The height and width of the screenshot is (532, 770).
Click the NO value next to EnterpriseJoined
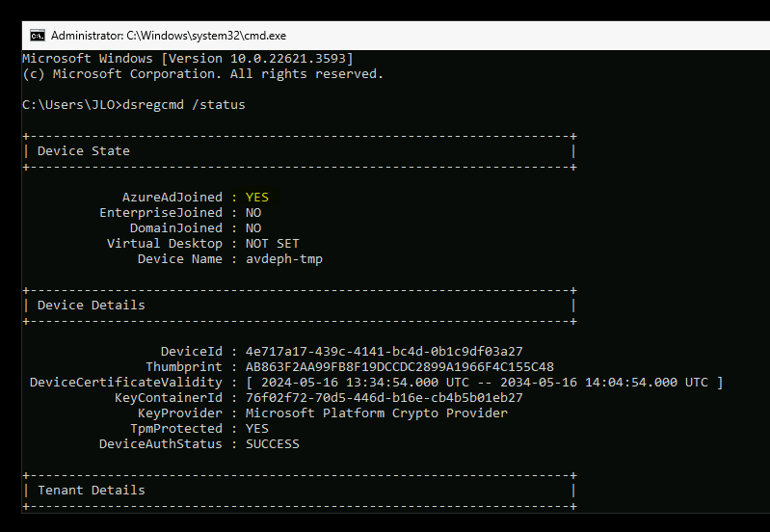tap(253, 213)
